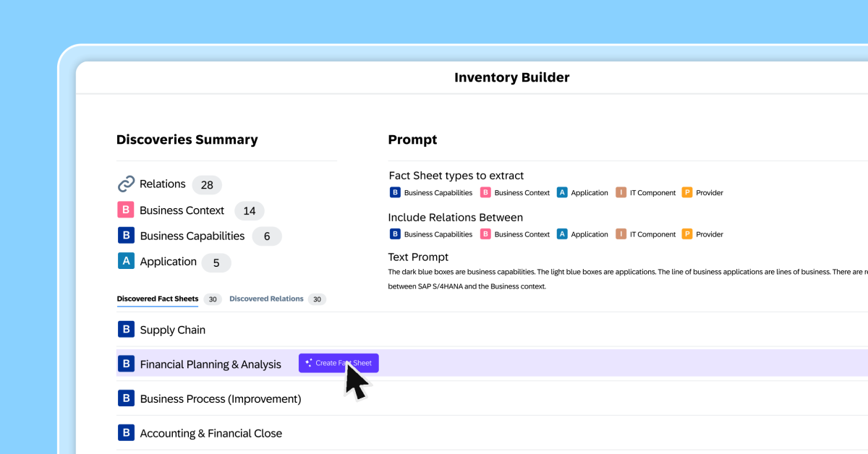Click the pink Business Context icon in summary
This screenshot has height=454, width=868.
126,210
